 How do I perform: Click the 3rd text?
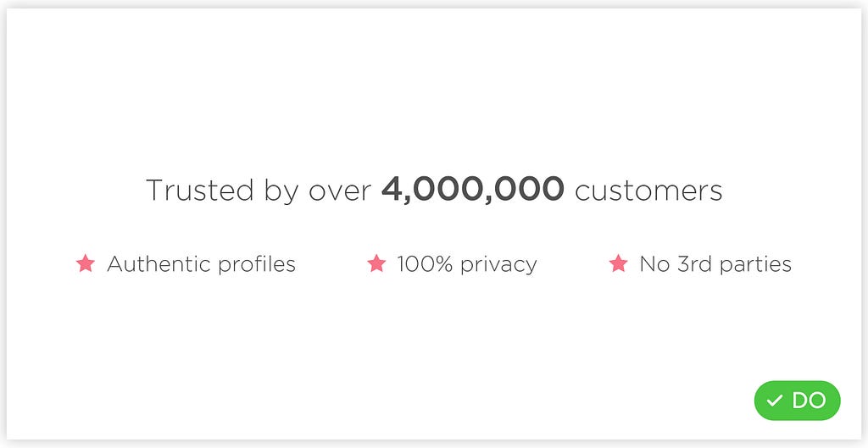coord(695,264)
